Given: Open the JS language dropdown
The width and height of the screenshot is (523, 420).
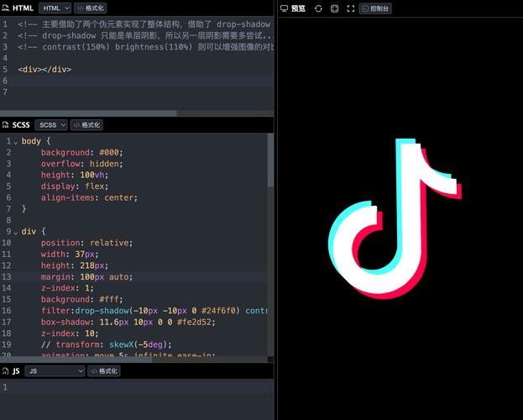Looking at the screenshot, I should (55, 371).
